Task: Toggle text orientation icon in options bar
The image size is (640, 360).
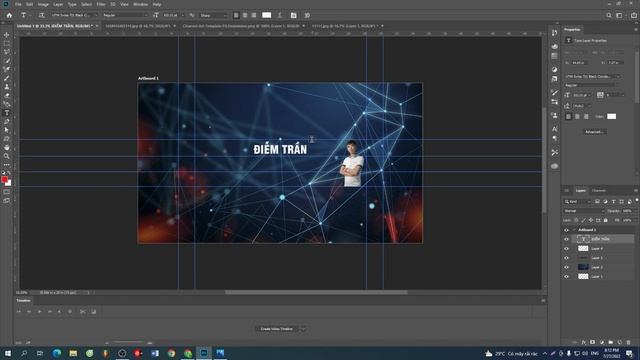Action: click(41, 15)
